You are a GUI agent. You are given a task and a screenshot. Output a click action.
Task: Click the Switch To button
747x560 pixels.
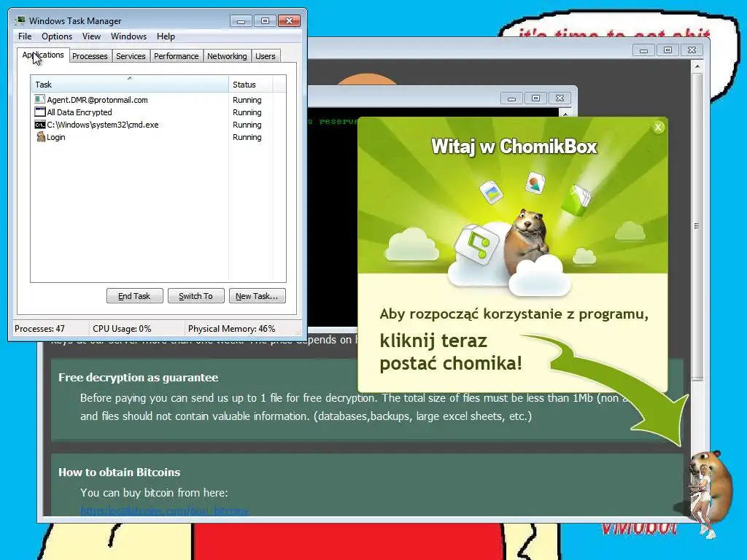pyautogui.click(x=196, y=296)
